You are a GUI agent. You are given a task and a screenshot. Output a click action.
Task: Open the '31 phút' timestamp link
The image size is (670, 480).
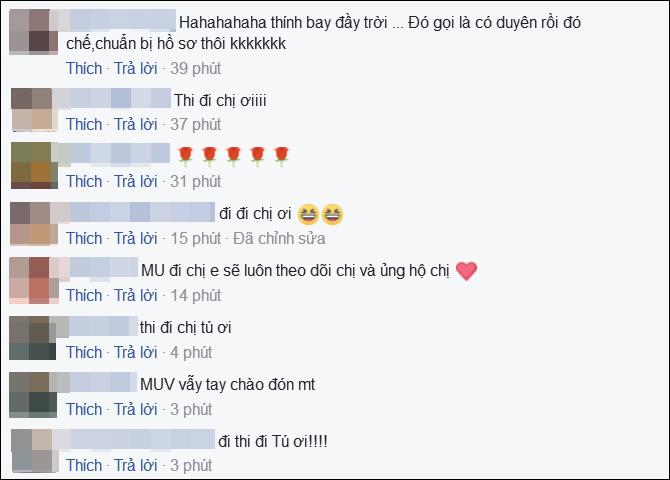tap(196, 182)
